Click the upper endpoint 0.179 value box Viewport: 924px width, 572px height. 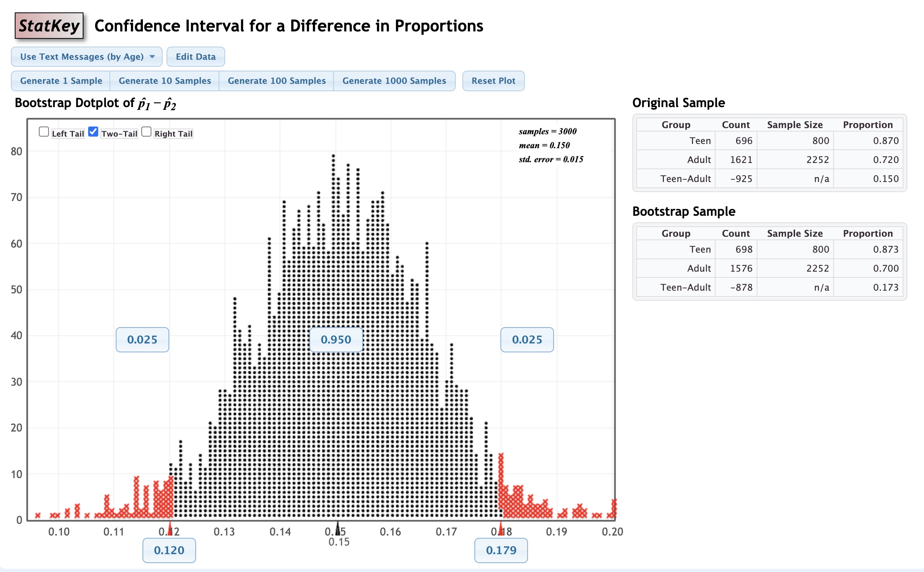(x=501, y=550)
